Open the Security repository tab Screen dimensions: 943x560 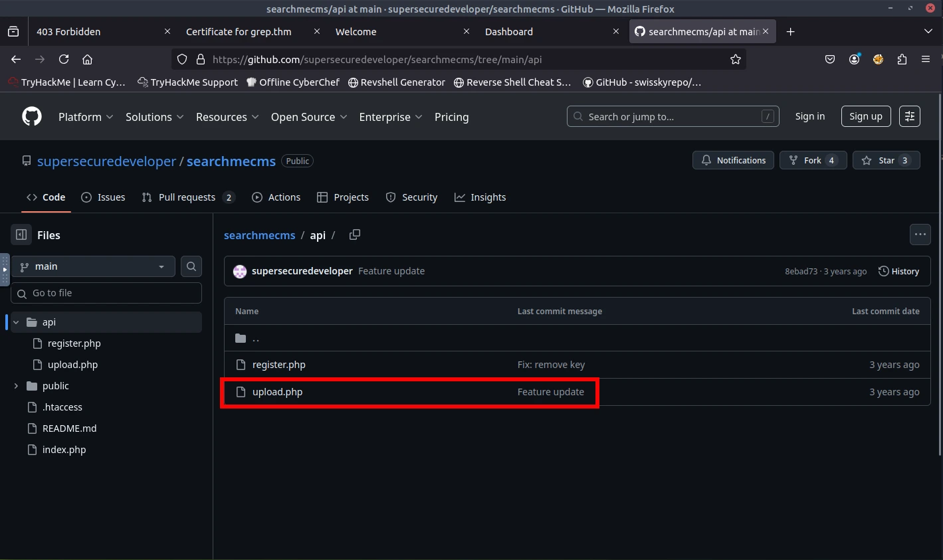click(x=411, y=197)
